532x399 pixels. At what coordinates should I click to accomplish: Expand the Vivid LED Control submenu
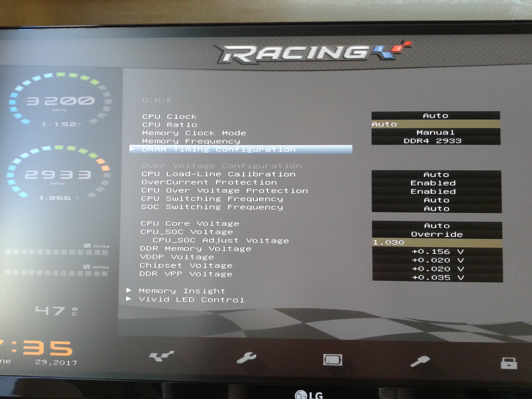[191, 300]
